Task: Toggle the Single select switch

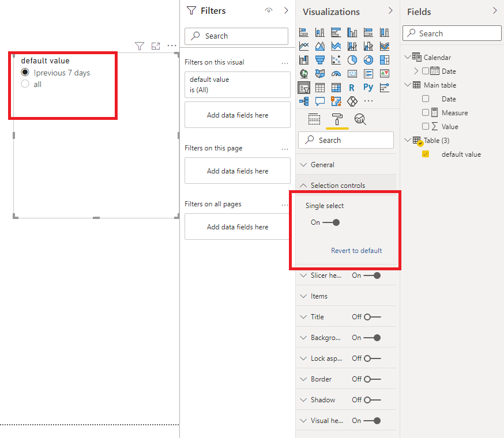Action: pyautogui.click(x=331, y=222)
